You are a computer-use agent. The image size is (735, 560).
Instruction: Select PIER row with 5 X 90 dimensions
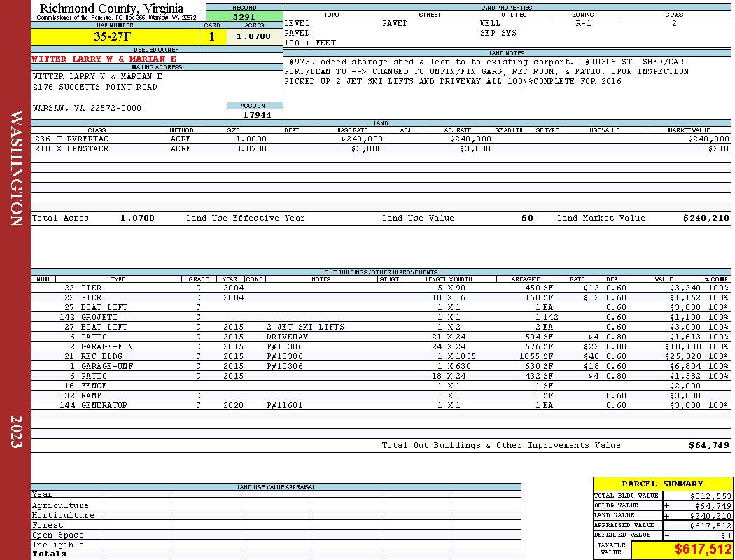381,288
